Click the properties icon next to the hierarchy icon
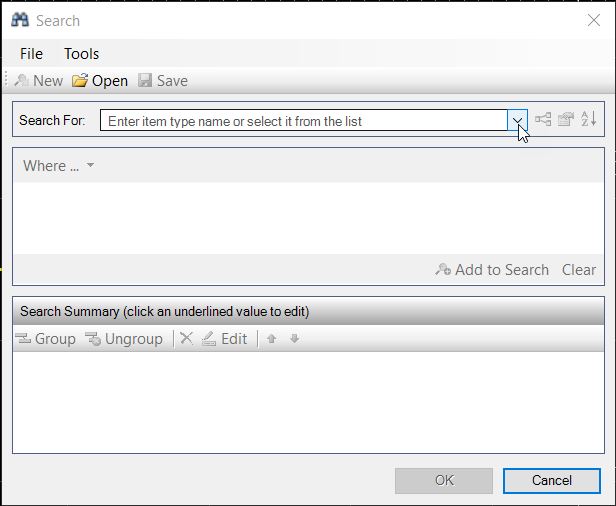Screen dimensions: 616x506 point(566,119)
